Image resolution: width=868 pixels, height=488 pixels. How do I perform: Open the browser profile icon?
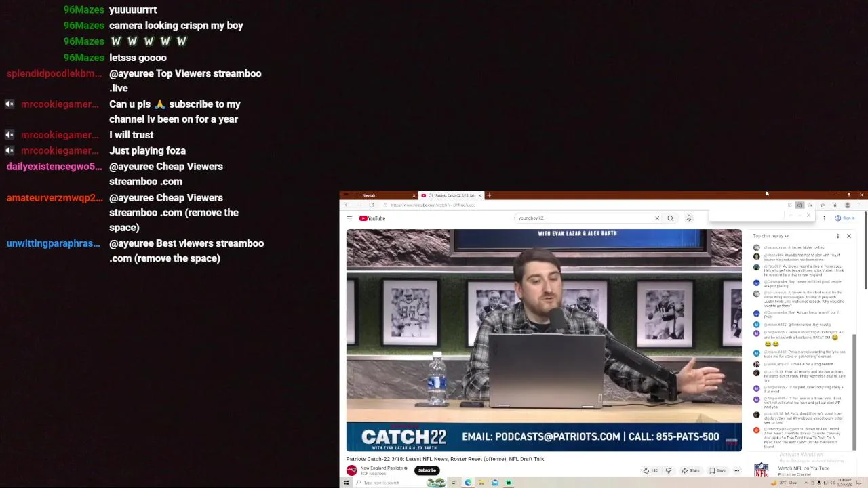847,205
